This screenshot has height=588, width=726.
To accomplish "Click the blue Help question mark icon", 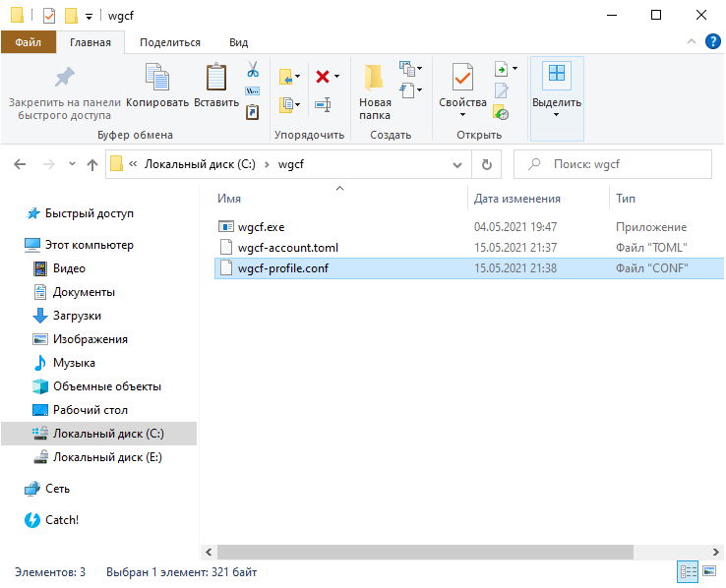I will click(x=712, y=41).
